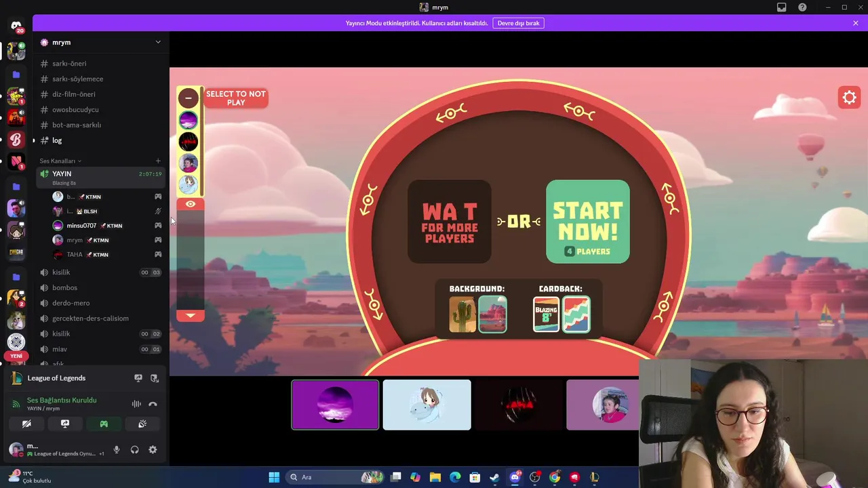Image resolution: width=868 pixels, height=488 pixels.
Task: Collapse the Ses Kanalları category
Action: click(60, 161)
